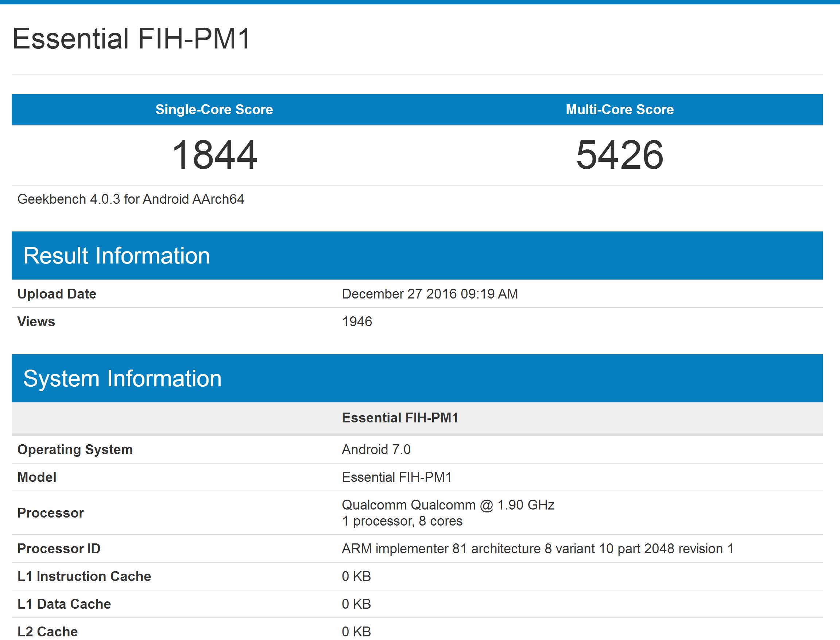
Task: Select the Single-Core Score header
Action: [x=214, y=109]
